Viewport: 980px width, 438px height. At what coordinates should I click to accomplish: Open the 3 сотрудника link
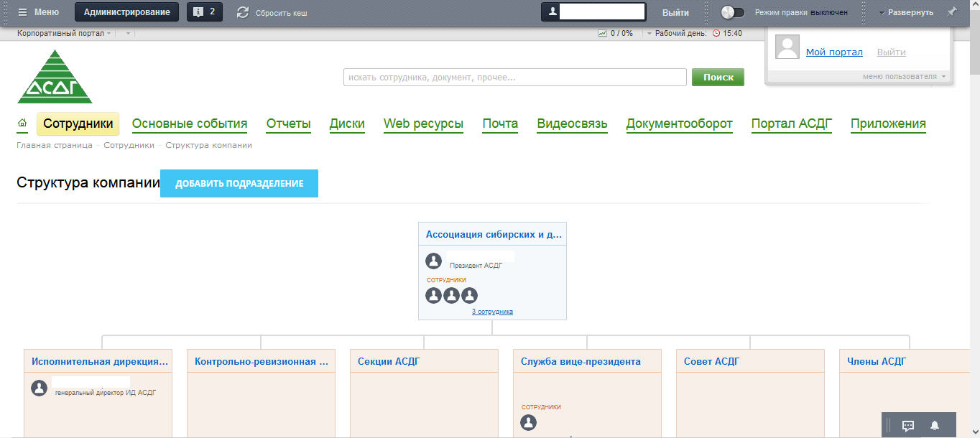click(x=492, y=312)
